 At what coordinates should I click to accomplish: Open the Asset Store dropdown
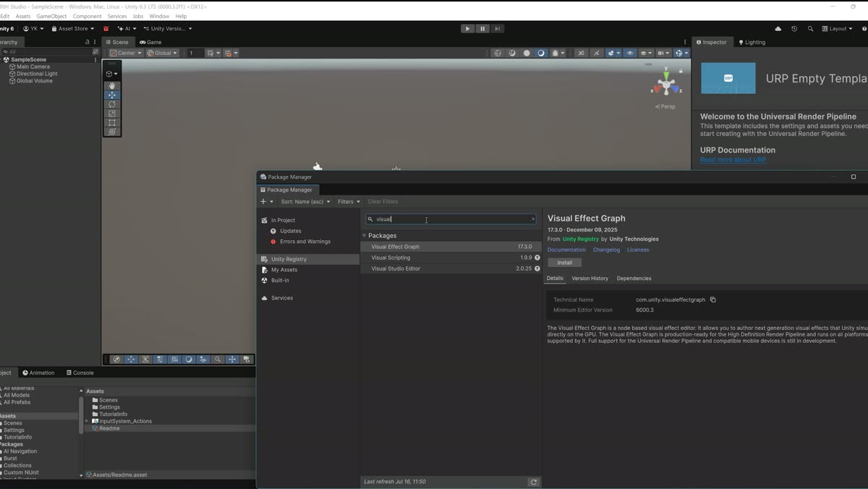(x=72, y=29)
